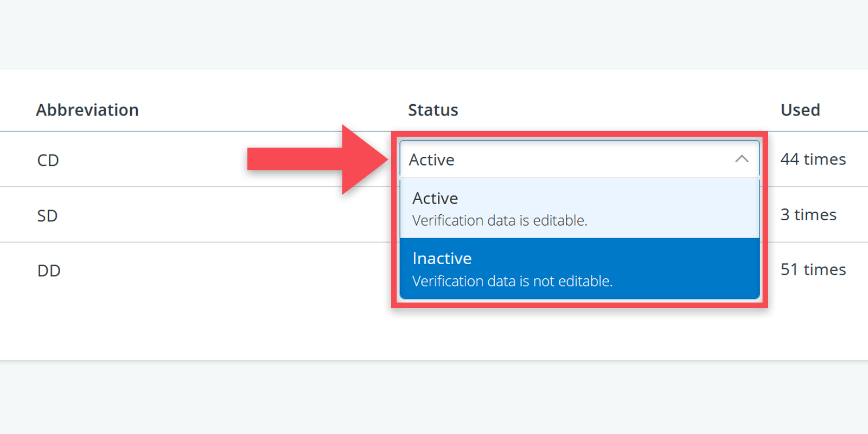Choose the Inactive status option
Viewport: 868px width, 434px height.
pyautogui.click(x=442, y=259)
